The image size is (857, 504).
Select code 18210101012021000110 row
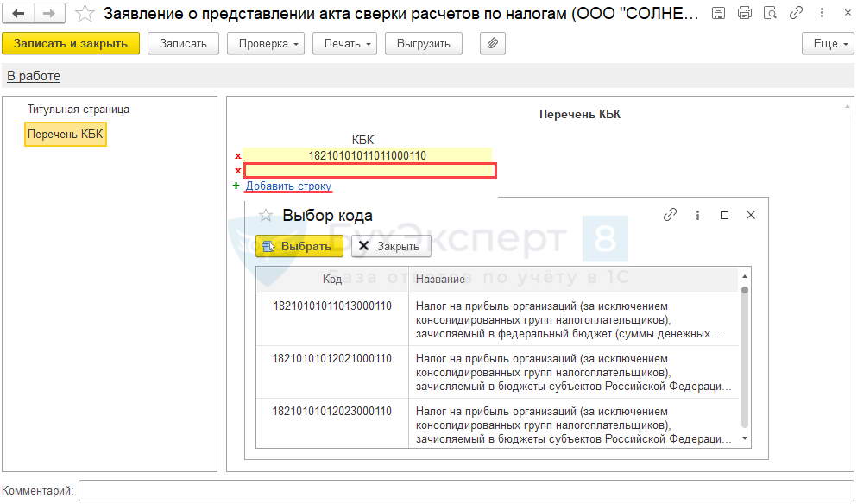(332, 359)
